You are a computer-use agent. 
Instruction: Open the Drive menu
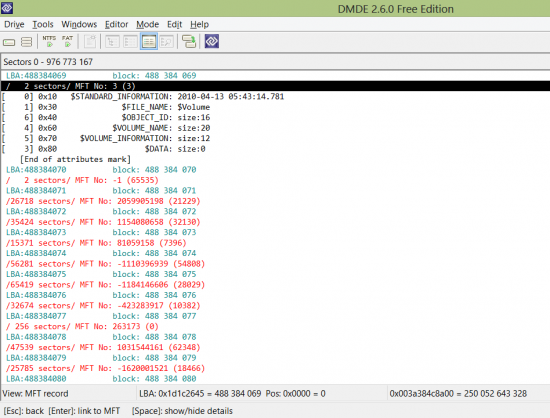pos(14,25)
